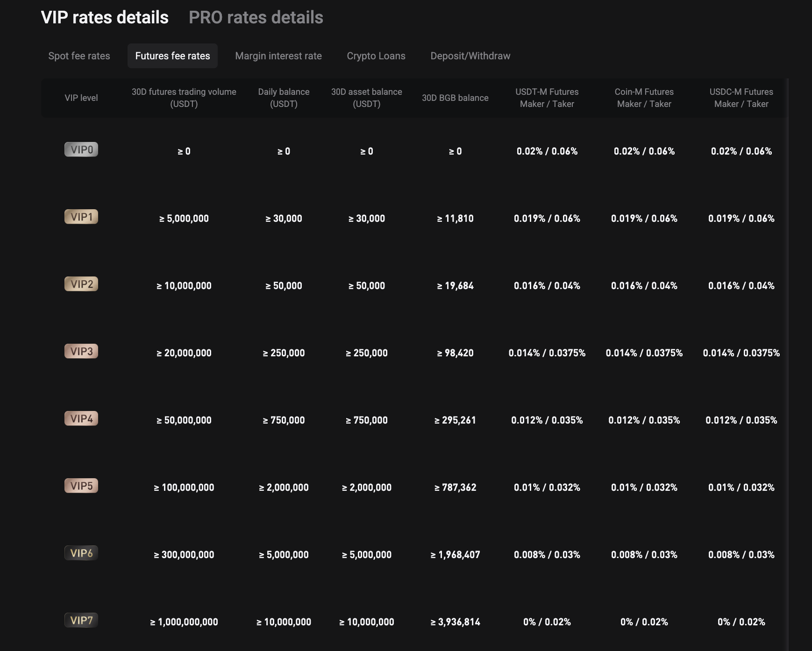Click the VIP5 level badge
812x651 pixels.
pyautogui.click(x=81, y=486)
